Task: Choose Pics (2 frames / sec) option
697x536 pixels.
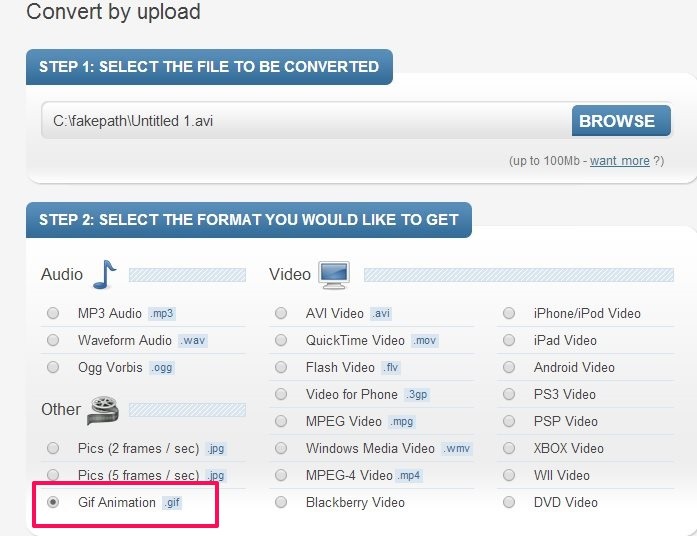Action: click(x=52, y=448)
